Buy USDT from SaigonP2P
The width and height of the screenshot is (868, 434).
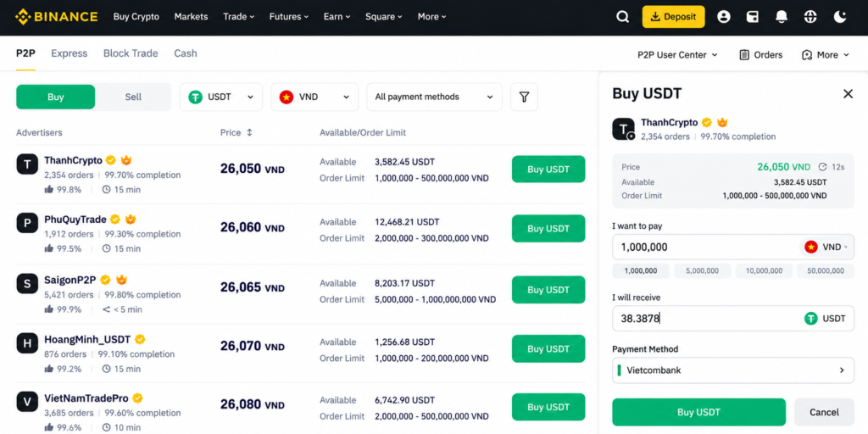[x=548, y=290]
